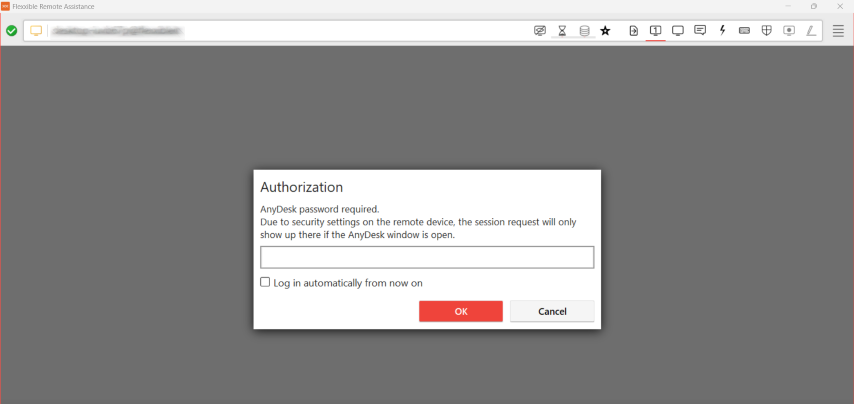
Task: Click the crossed-out monitor privacy icon
Action: [540, 31]
